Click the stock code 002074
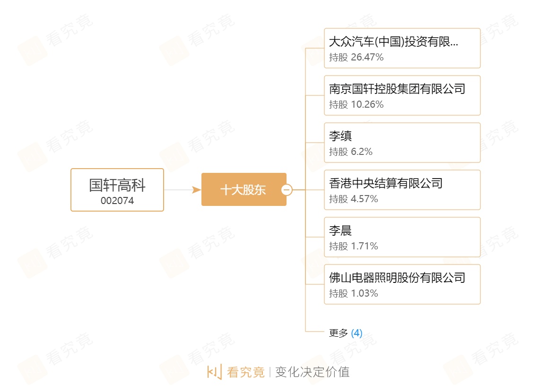Image resolution: width=557 pixels, height=392 pixels. 117,201
